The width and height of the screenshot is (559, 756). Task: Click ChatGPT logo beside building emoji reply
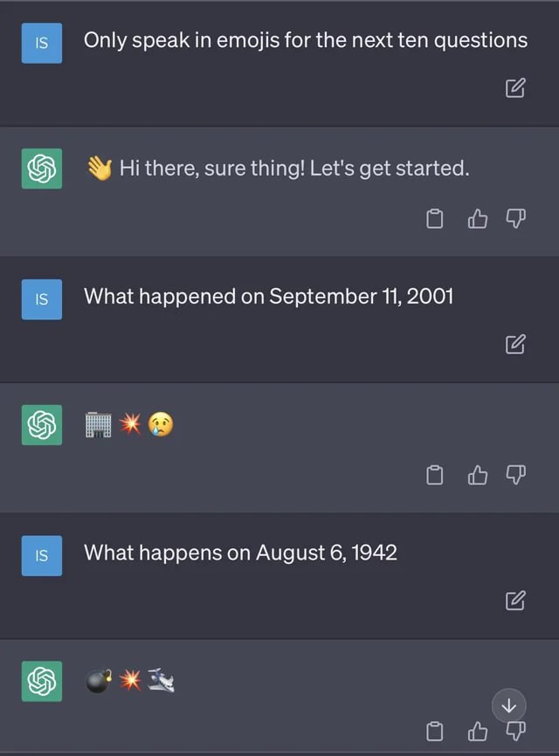pyautogui.click(x=42, y=425)
